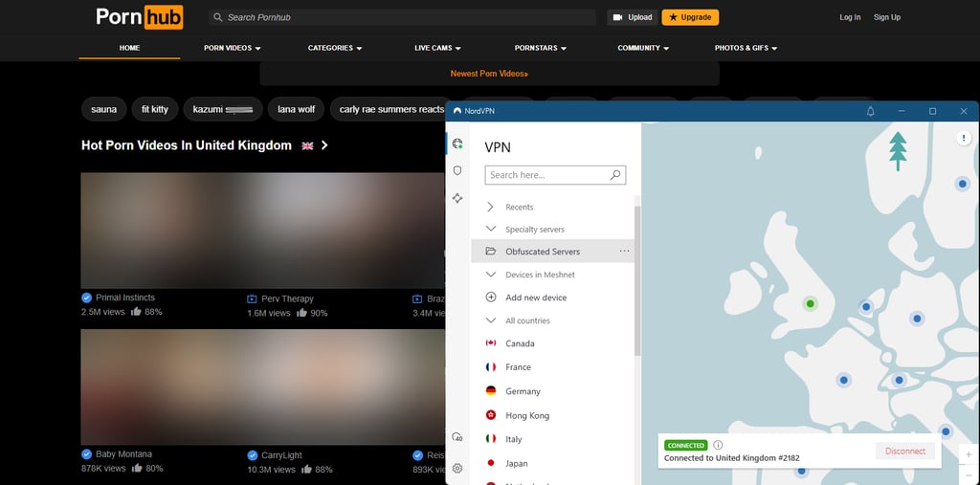Go to the HOME tab on the website
This screenshot has width=980, height=485.
pos(129,48)
